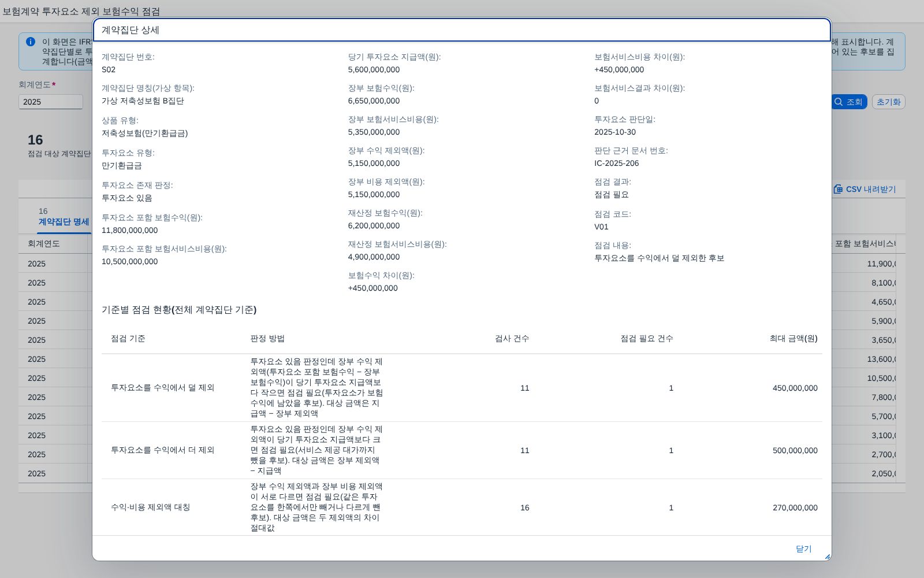Click the 450,000,000 value in 최대 금액 column

(795, 388)
